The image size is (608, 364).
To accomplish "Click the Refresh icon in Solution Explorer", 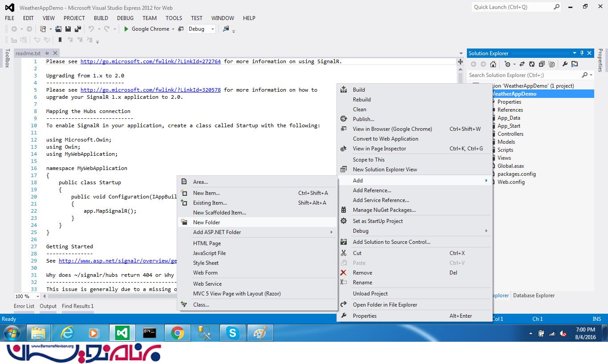I will 531,65.
